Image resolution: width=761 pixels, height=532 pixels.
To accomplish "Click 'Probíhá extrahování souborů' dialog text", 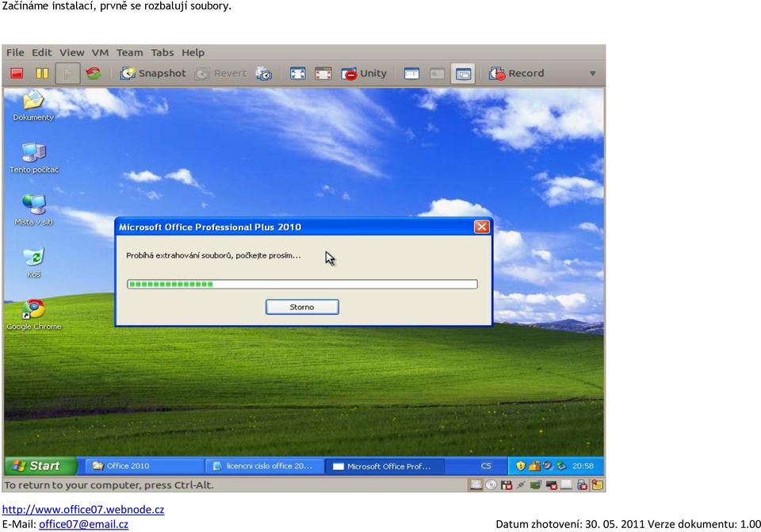I will 213,255.
